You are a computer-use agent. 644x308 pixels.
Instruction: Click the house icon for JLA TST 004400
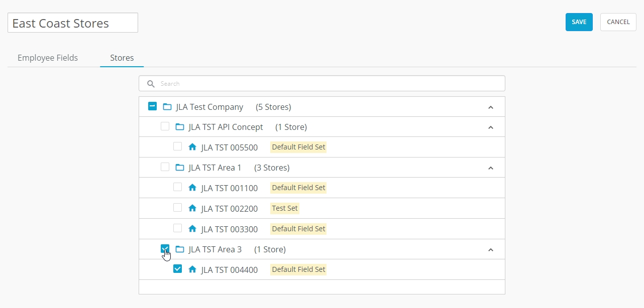(192, 269)
